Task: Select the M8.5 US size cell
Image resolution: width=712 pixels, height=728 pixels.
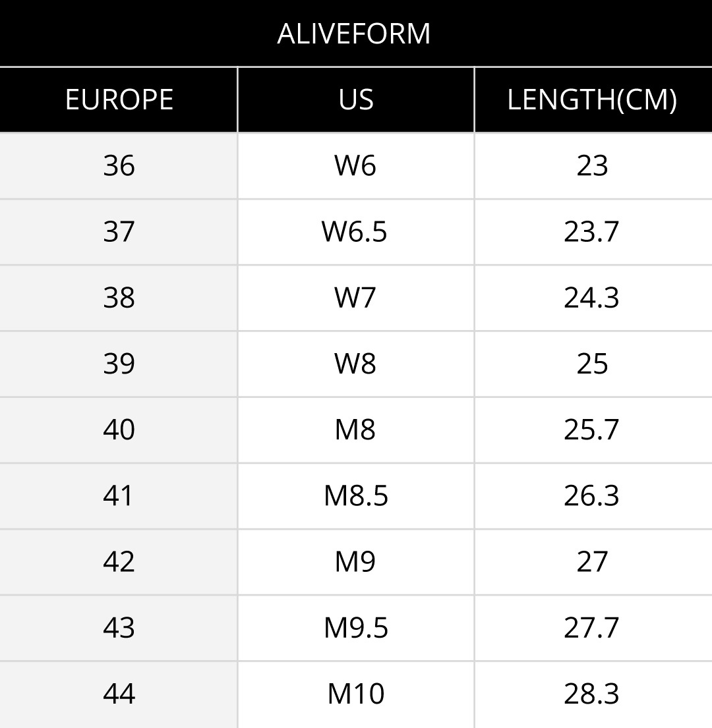Action: [355, 495]
